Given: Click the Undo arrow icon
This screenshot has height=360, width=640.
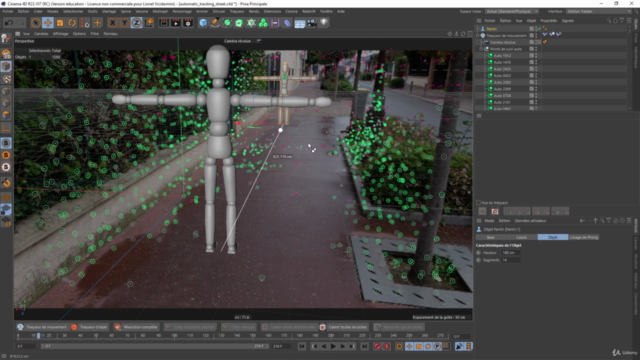Looking at the screenshot, I should point(9,23).
